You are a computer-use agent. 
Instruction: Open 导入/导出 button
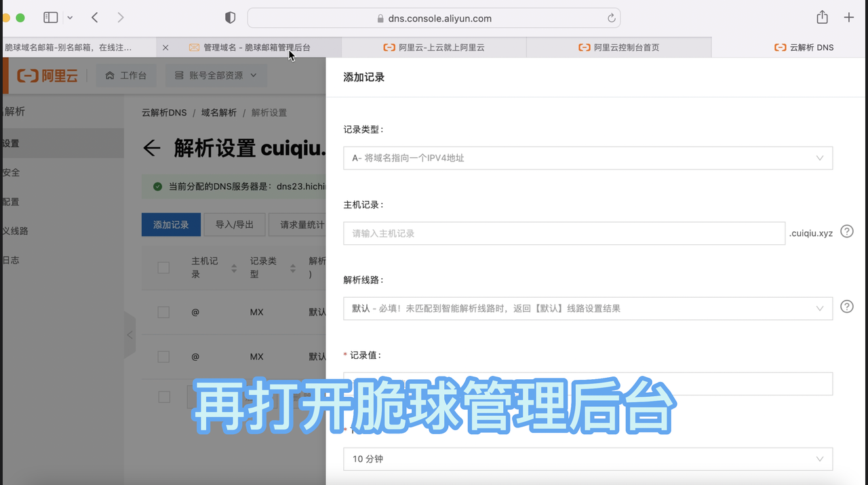(x=235, y=225)
